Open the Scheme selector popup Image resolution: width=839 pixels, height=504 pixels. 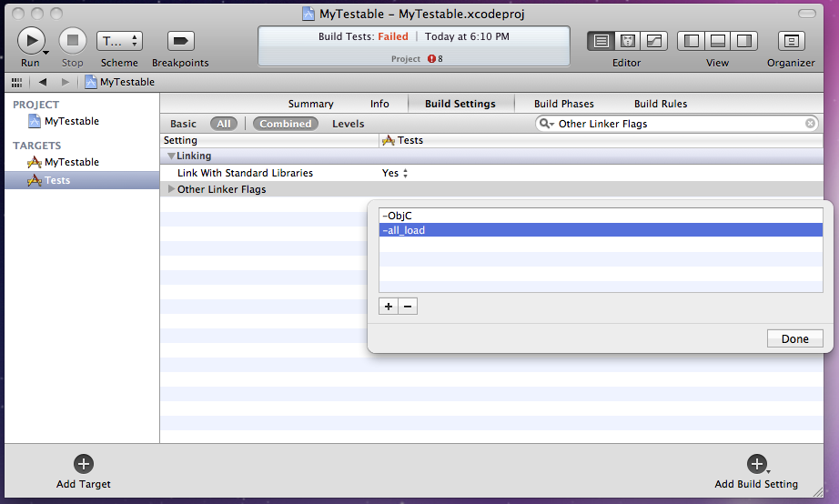pyautogui.click(x=119, y=41)
